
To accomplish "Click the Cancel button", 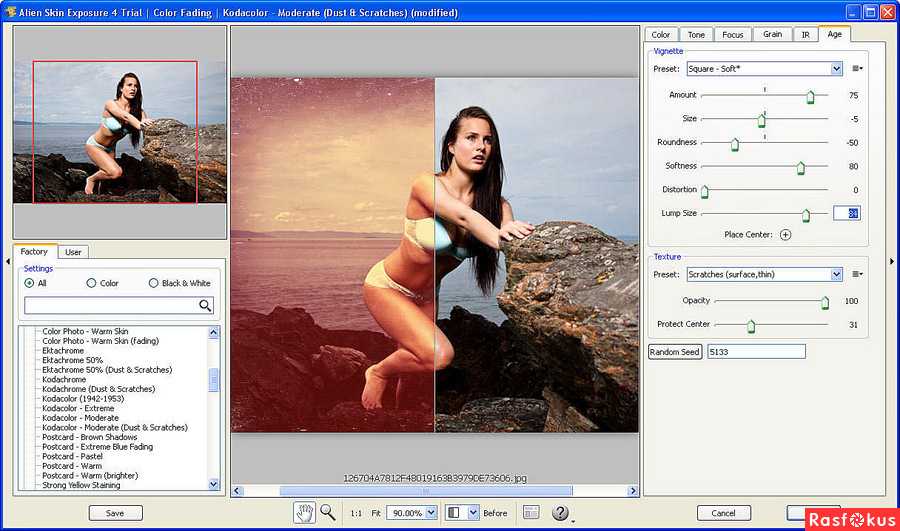I will pos(723,513).
